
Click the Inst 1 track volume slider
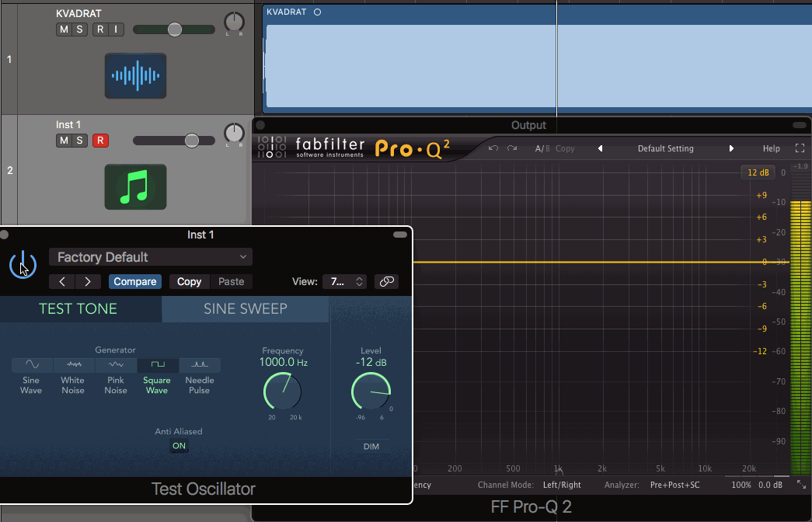(x=174, y=141)
